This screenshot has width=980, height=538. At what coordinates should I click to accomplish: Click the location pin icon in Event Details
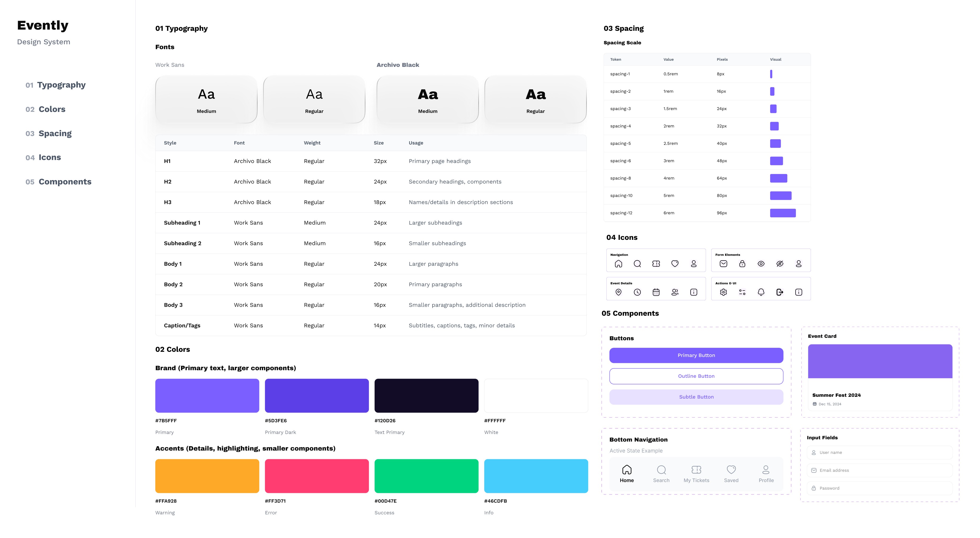coord(618,292)
